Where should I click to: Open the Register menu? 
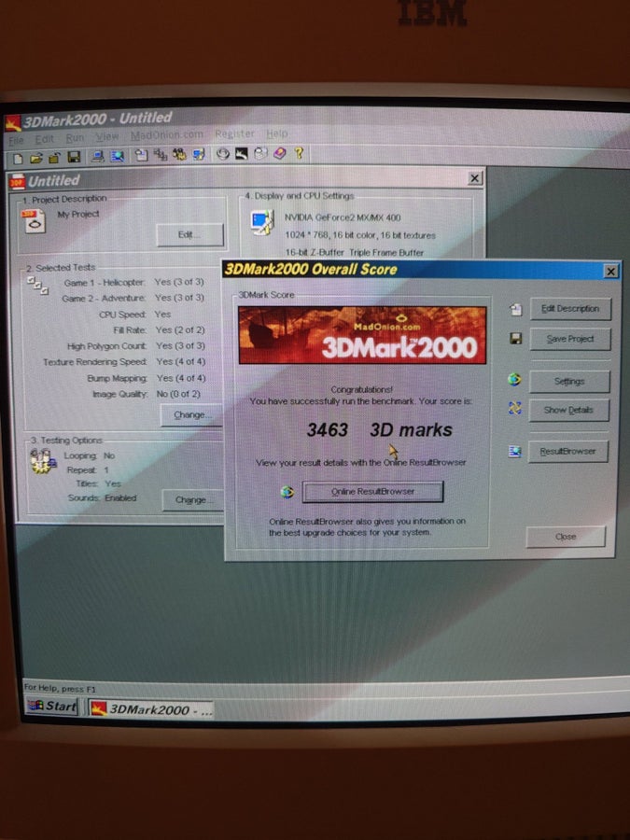234,133
